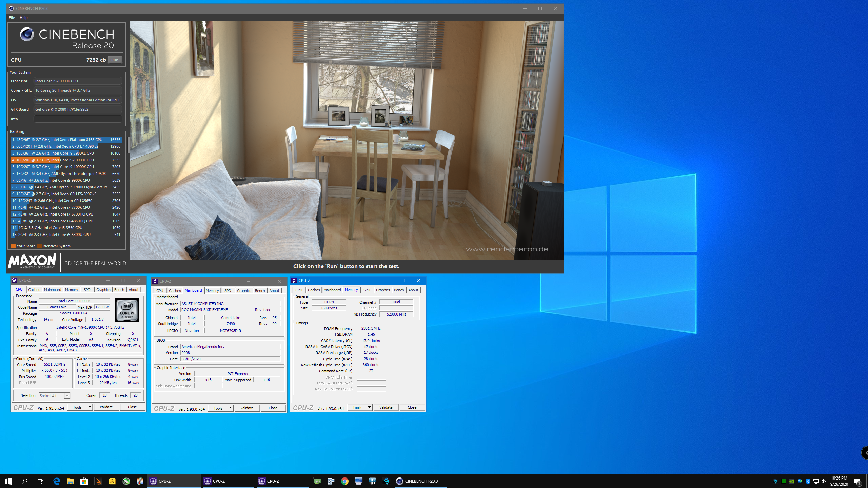The height and width of the screenshot is (488, 868).
Task: Click the orange knife-slash taskbar icon
Action: (98, 481)
